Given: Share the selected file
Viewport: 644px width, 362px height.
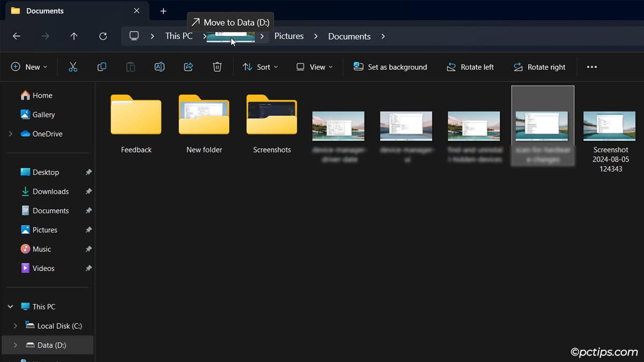Looking at the screenshot, I should (x=188, y=67).
